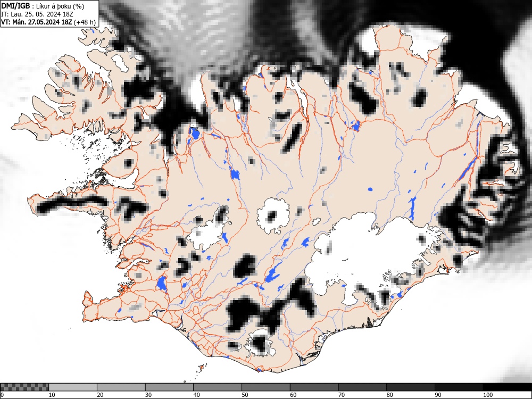Click the legend label '20'
Screen dimensions: 532x399
[x=100, y=395]
